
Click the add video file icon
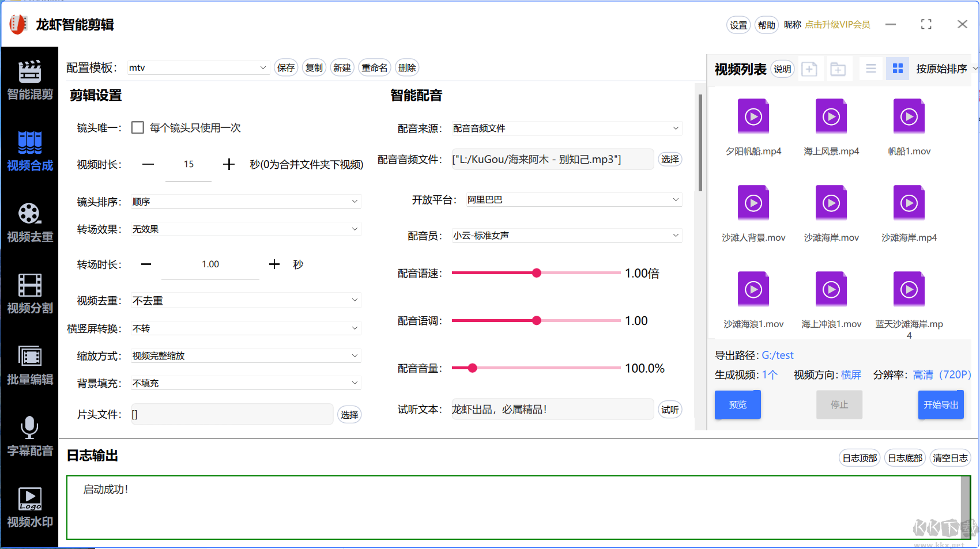[x=809, y=69]
